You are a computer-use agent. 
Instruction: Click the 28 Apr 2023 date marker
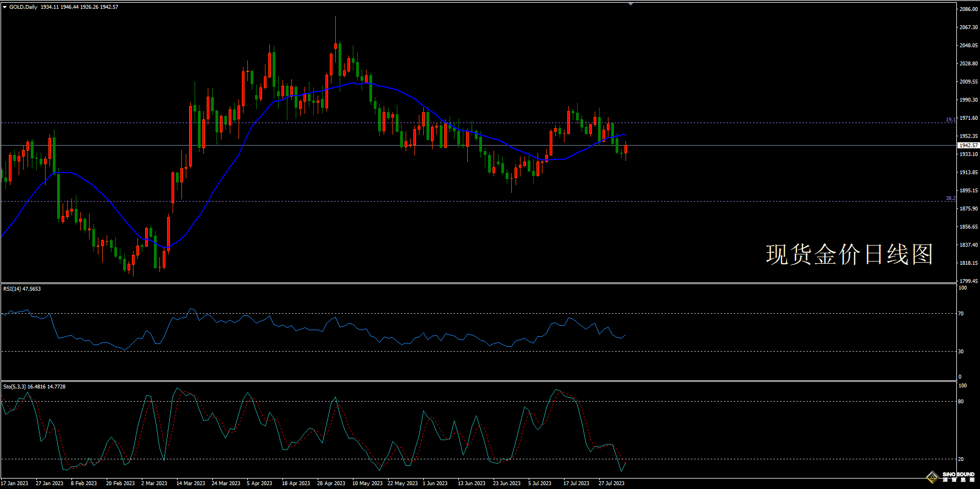point(331,484)
